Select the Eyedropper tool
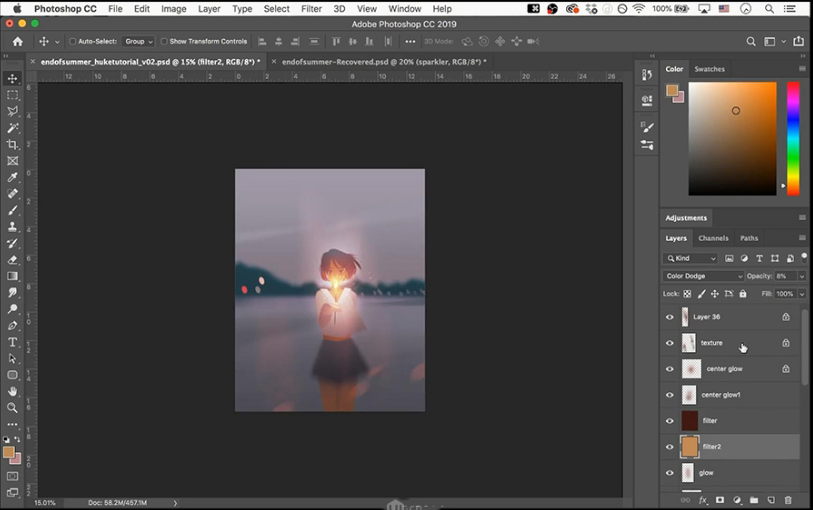813x510 pixels. 13,177
